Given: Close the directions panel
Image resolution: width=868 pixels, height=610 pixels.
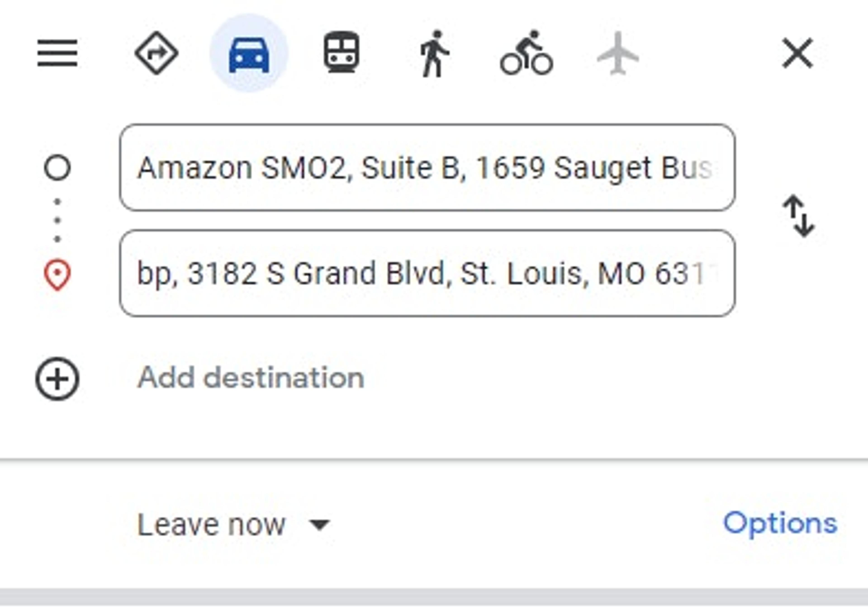Looking at the screenshot, I should [798, 53].
